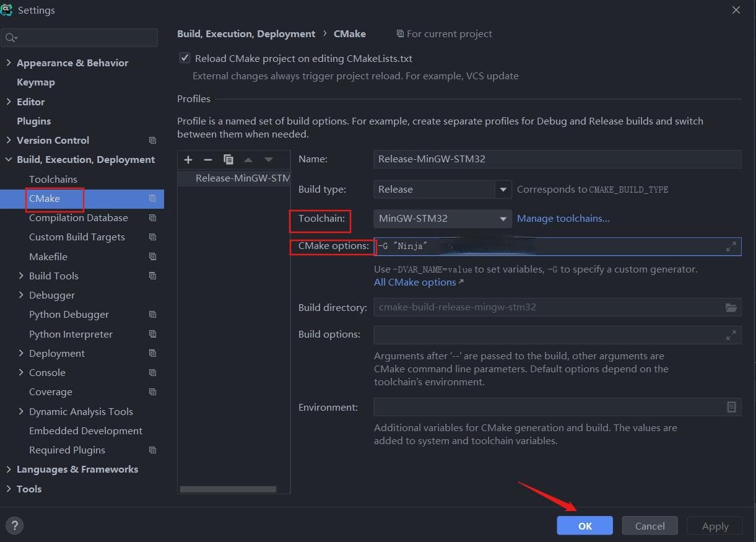Browse for build directory folder

pos(731,307)
